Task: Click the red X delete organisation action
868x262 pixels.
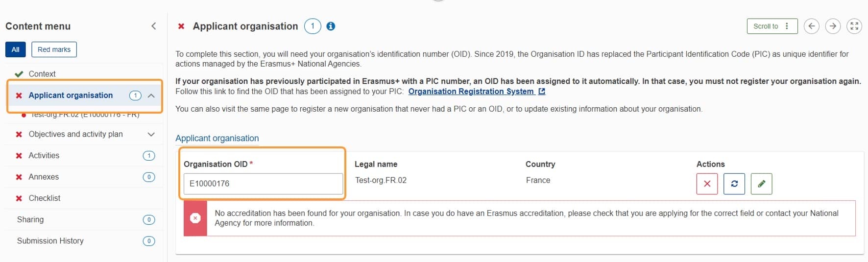Action: [707, 184]
